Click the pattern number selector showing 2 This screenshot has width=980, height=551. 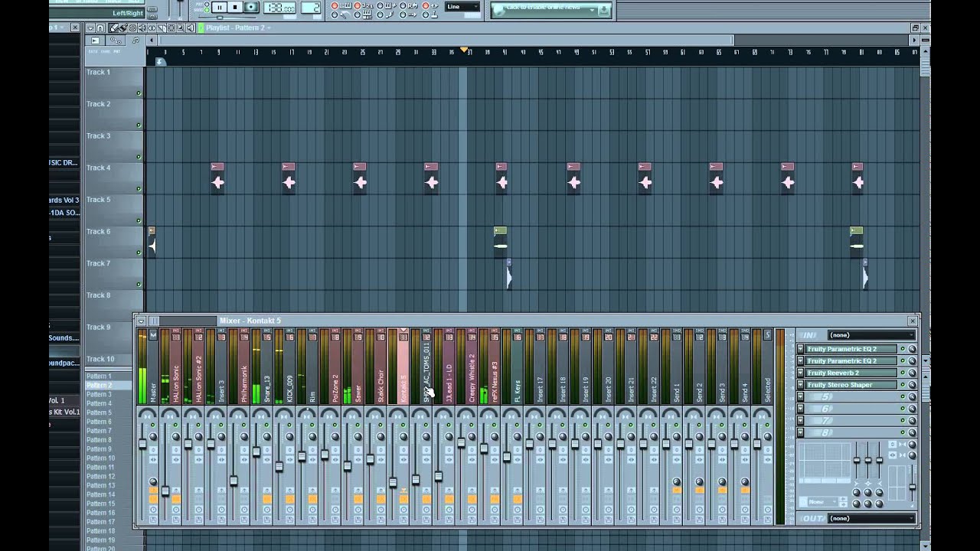311,7
